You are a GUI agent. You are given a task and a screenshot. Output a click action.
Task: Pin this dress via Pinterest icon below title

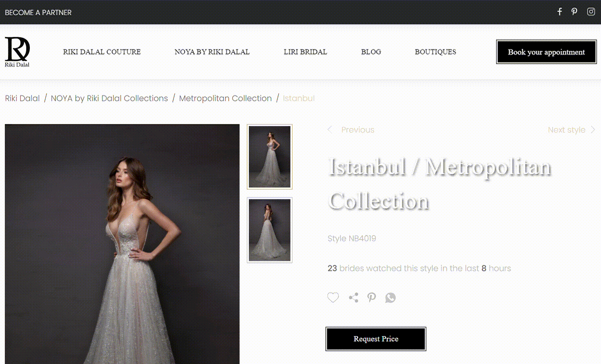pos(371,297)
